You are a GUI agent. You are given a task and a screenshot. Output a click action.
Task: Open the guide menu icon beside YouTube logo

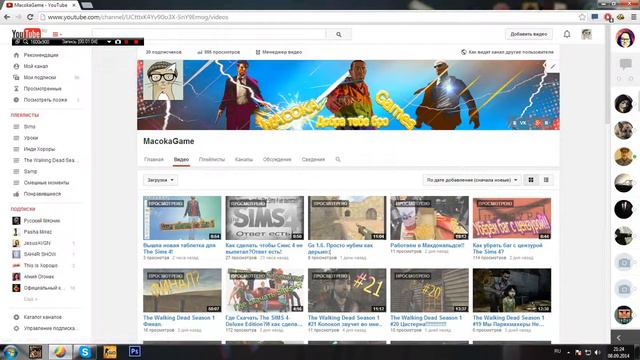pyautogui.click(x=56, y=34)
